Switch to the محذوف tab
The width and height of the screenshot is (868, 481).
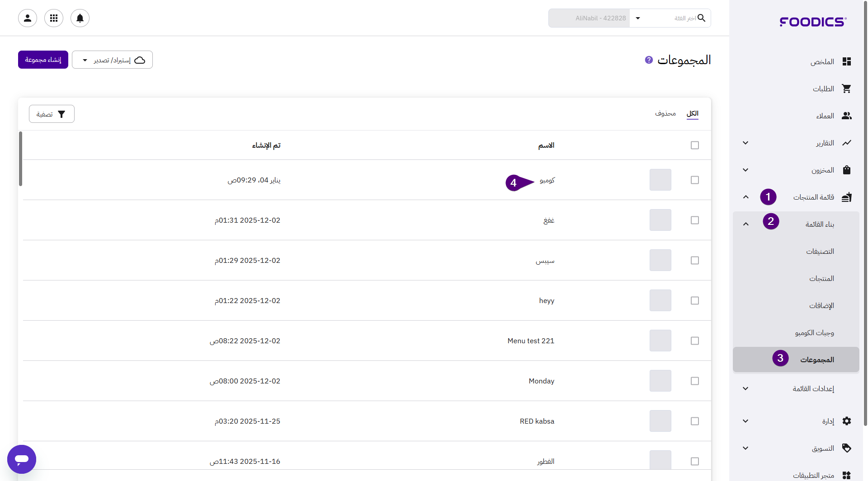click(x=665, y=114)
